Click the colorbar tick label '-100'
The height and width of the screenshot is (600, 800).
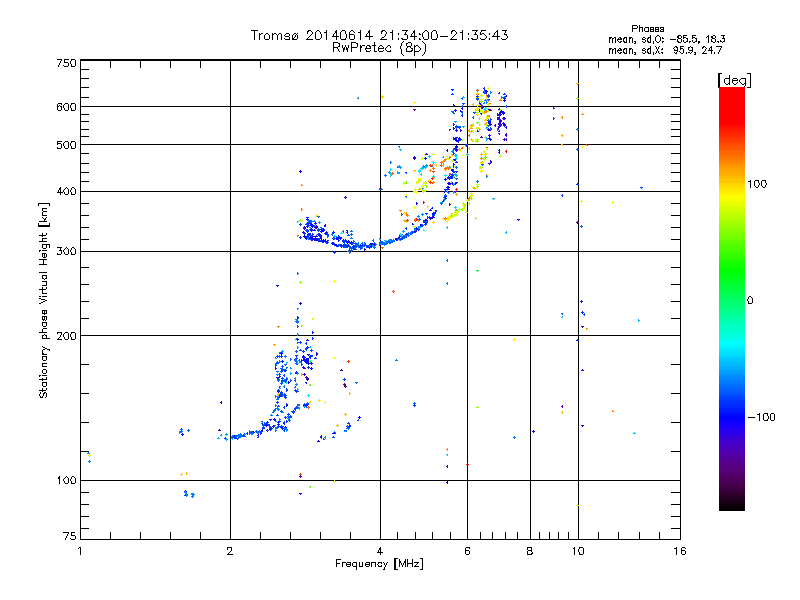click(x=761, y=417)
